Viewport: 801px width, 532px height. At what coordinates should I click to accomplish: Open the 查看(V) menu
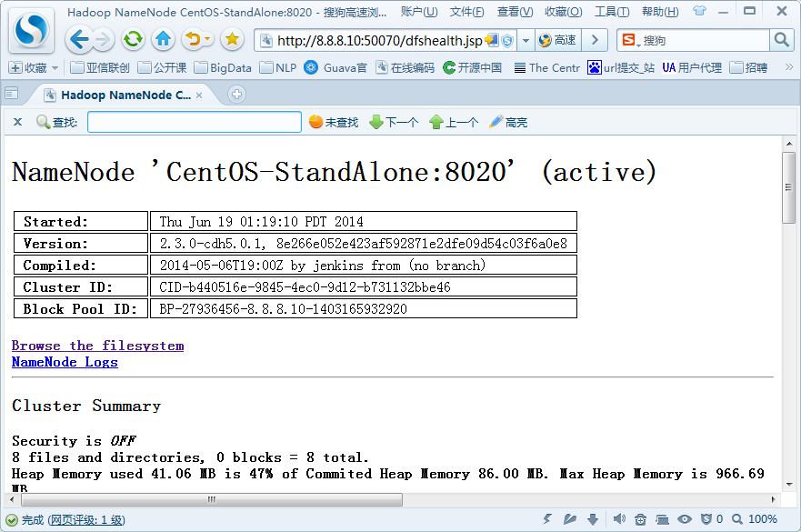[515, 12]
